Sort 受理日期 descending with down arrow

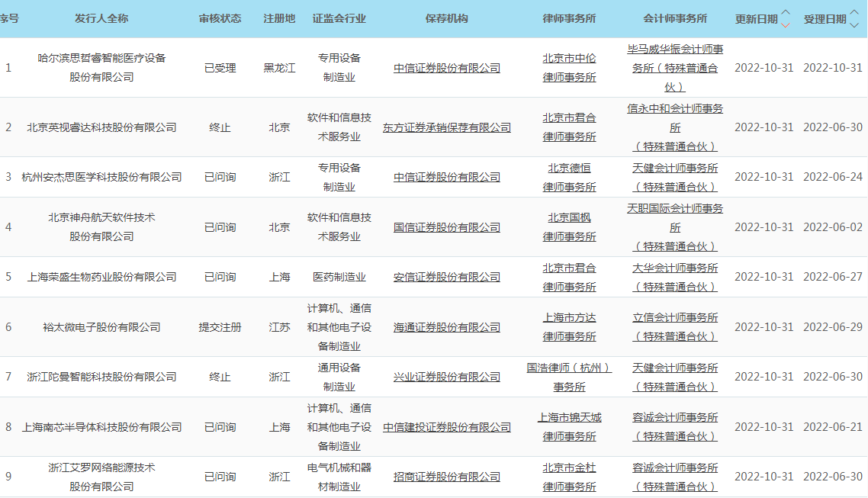coord(854,24)
